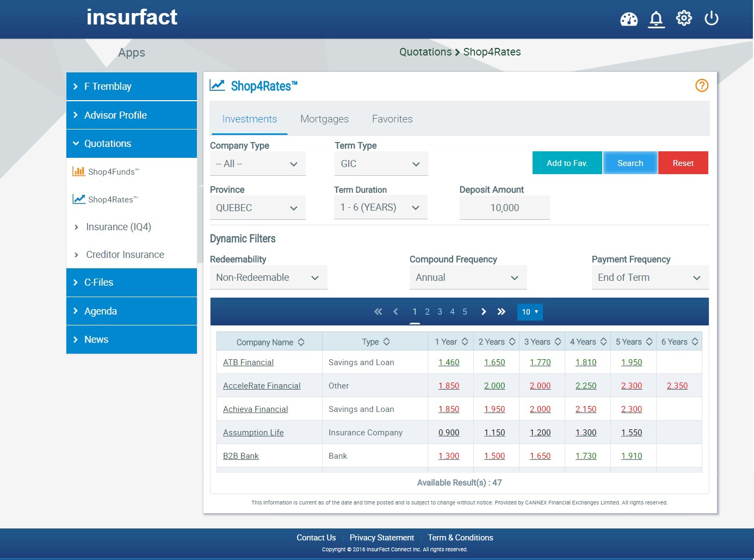Change the results per page selector
754x560 pixels.
530,312
